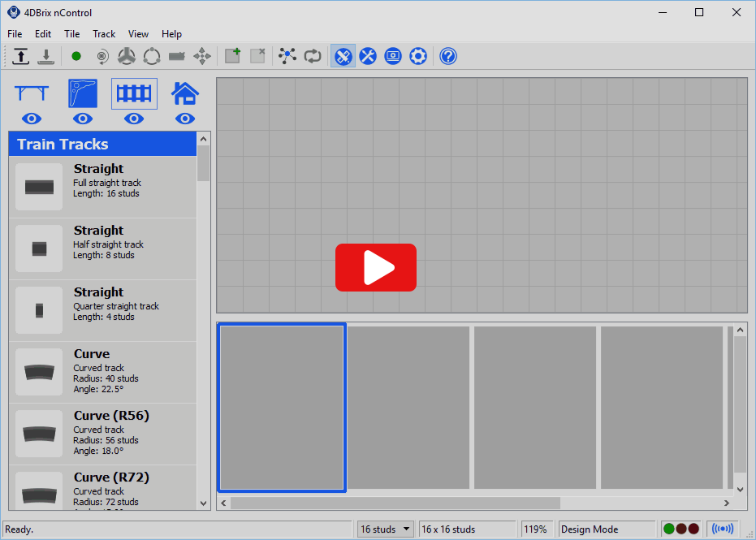Click the circular nodes toolbar icon
This screenshot has width=756, height=540.
pyautogui.click(x=152, y=56)
